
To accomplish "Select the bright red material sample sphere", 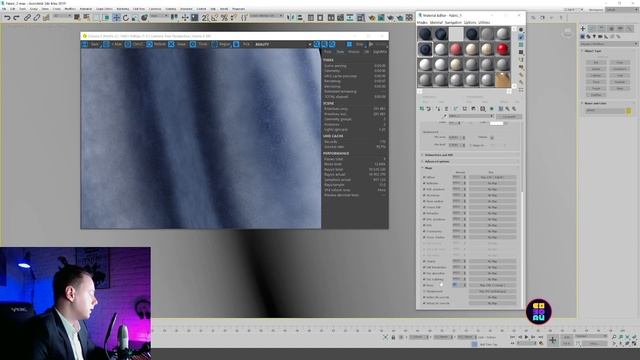I will click(503, 49).
